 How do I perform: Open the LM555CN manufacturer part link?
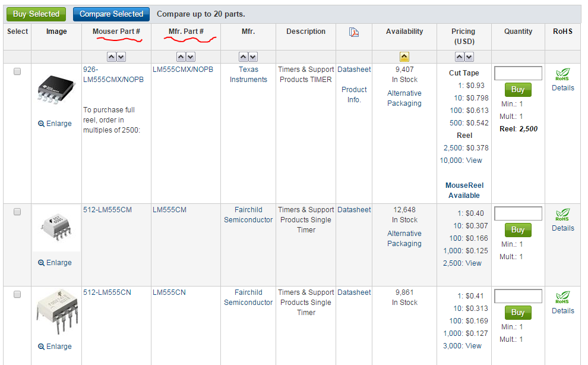(x=169, y=292)
